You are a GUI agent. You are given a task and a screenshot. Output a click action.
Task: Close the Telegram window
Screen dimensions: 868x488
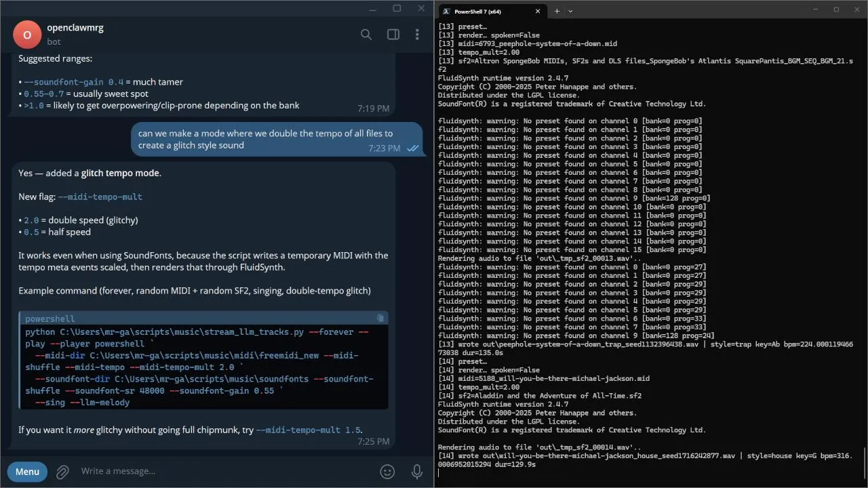421,8
